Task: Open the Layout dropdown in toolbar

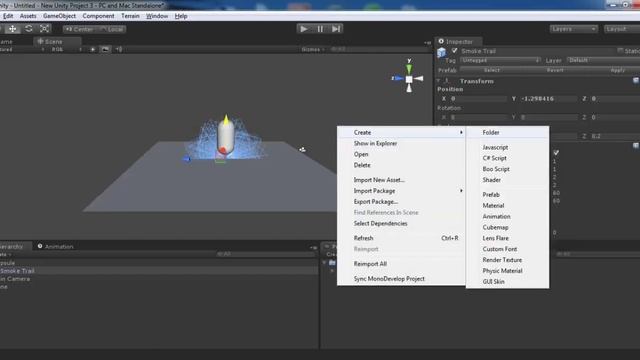Action: [622, 29]
